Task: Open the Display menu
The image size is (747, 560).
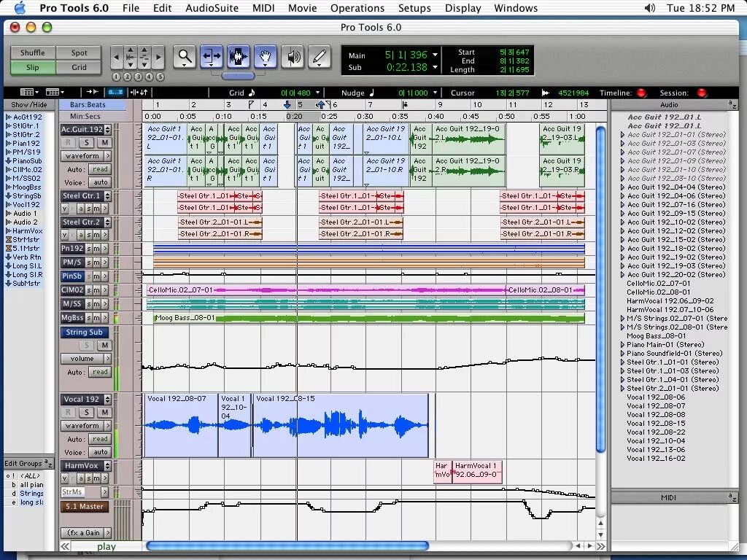Action: pyautogui.click(x=463, y=8)
